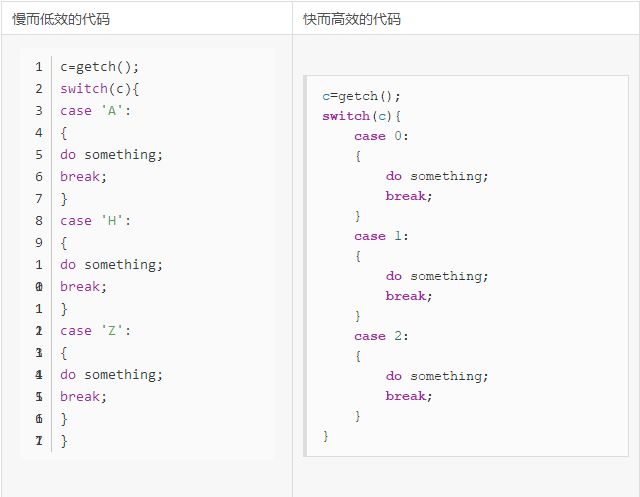
Task: Click "break;" under case 0
Action: (x=409, y=196)
